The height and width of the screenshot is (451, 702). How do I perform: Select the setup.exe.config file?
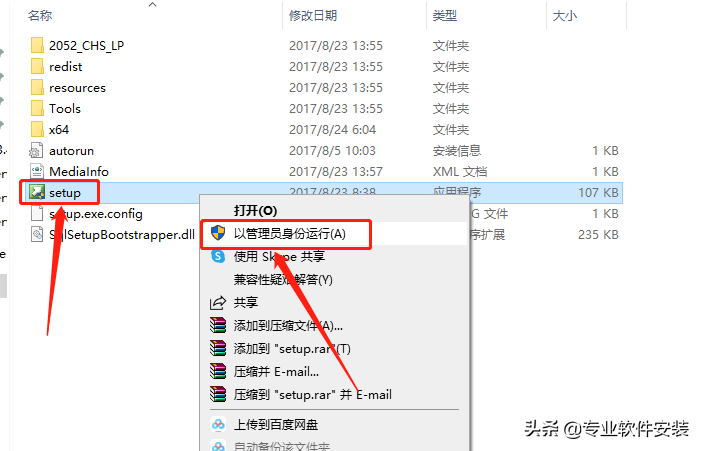[x=96, y=214]
